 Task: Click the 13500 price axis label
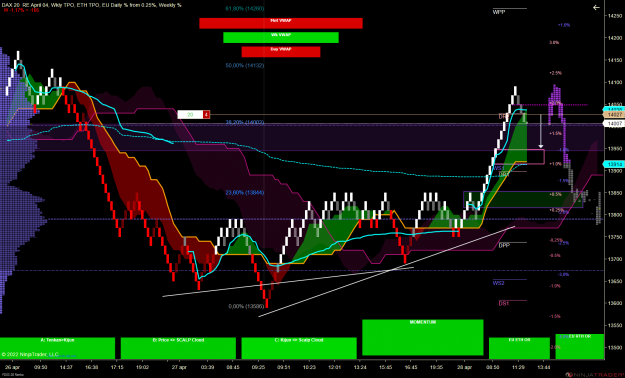click(614, 347)
